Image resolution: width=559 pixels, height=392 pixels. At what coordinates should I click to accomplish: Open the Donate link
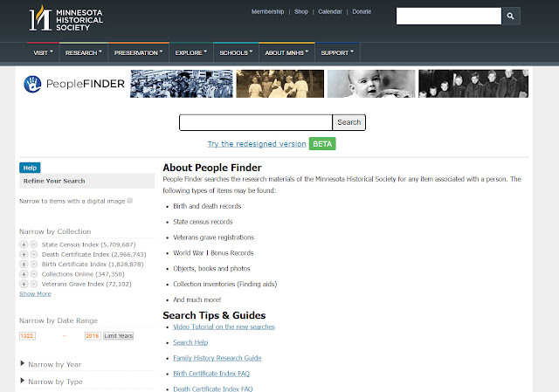click(x=362, y=11)
